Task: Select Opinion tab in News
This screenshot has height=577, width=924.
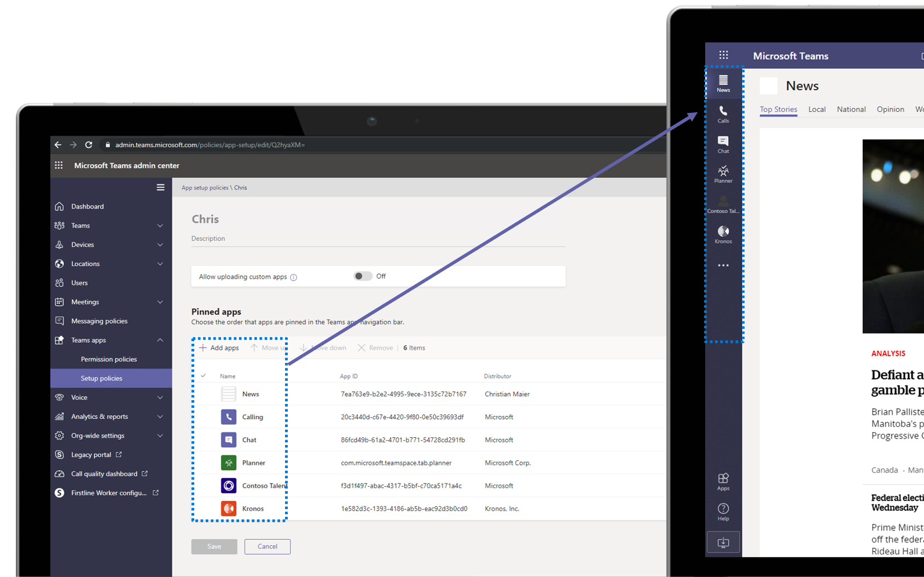Action: point(890,109)
